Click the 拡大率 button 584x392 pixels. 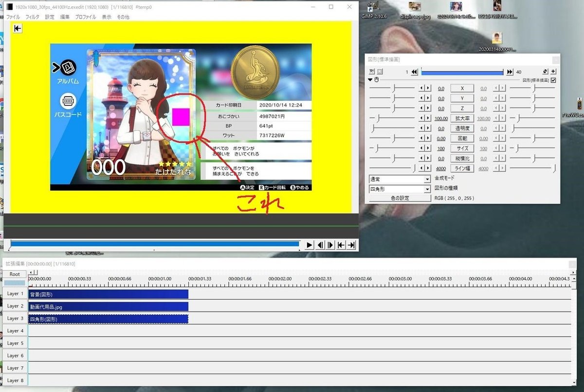click(462, 118)
